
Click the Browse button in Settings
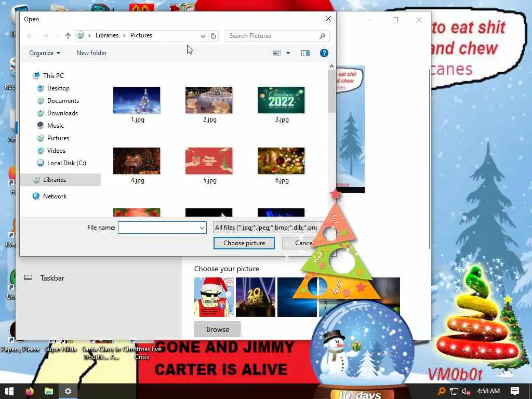218,329
